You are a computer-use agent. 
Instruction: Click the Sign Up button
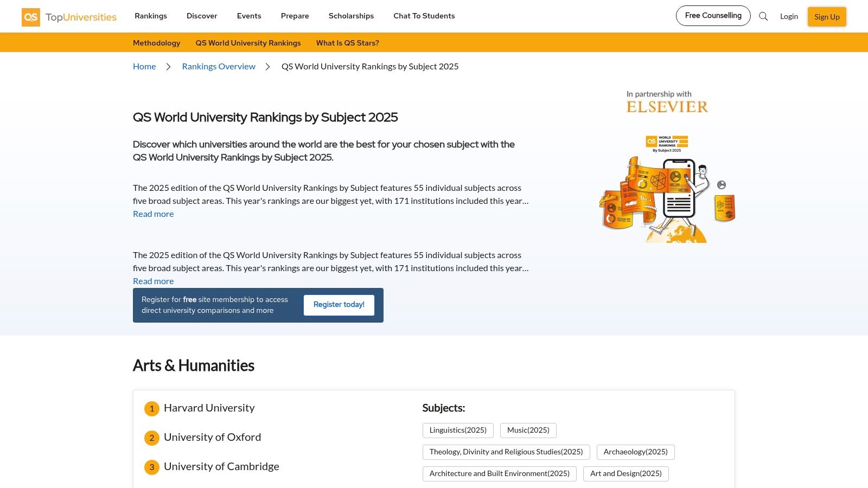click(x=827, y=17)
